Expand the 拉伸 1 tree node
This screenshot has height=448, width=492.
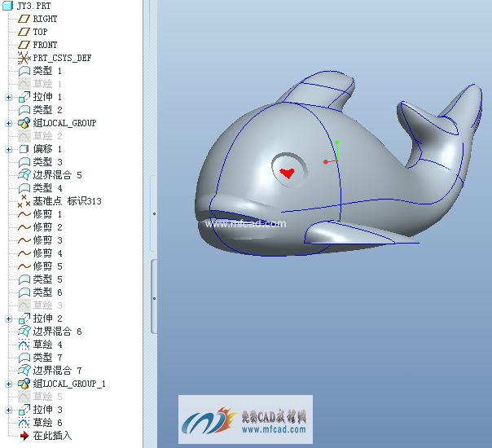tap(9, 97)
